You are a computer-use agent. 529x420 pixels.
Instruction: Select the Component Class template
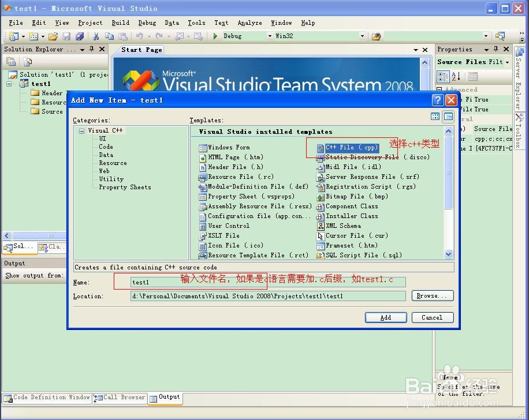pyautogui.click(x=347, y=206)
